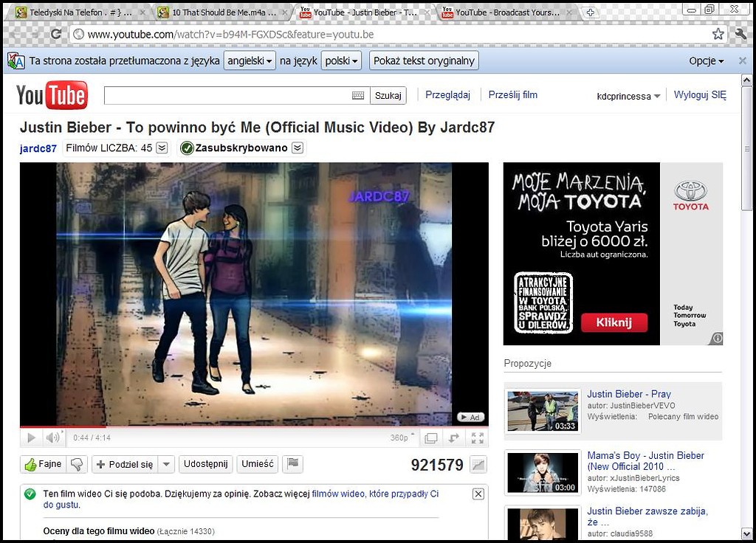Like the video with Fajne button

[43, 464]
